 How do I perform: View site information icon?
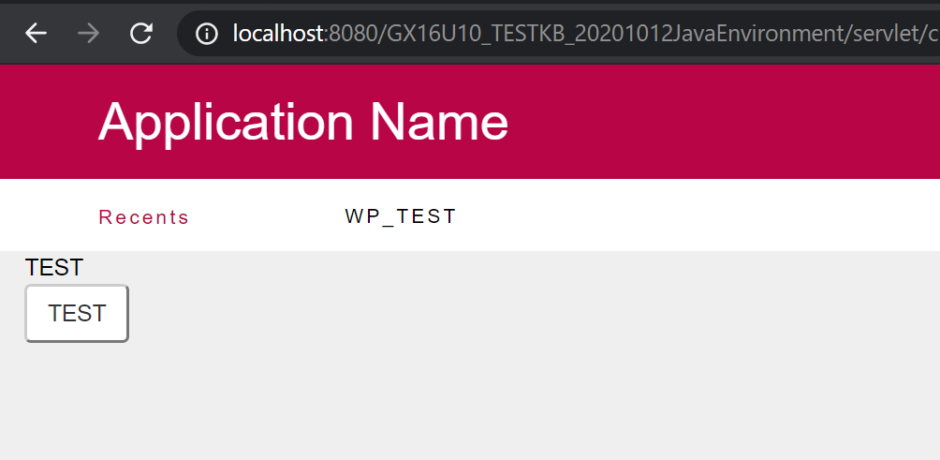[207, 35]
